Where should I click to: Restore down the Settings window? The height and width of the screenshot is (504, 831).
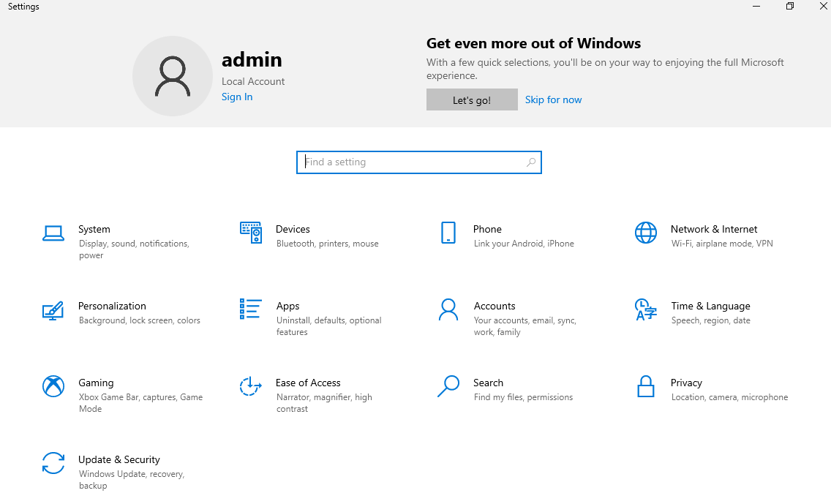pyautogui.click(x=790, y=7)
